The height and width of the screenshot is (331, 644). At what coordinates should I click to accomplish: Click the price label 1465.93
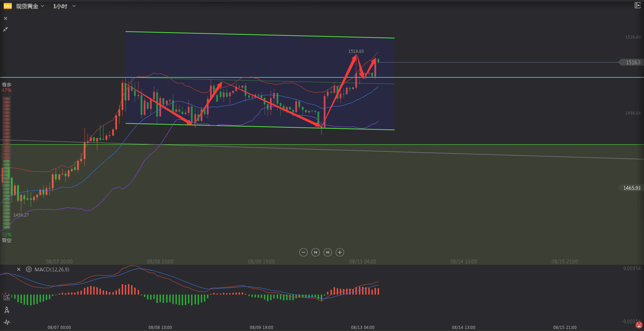pyautogui.click(x=631, y=188)
